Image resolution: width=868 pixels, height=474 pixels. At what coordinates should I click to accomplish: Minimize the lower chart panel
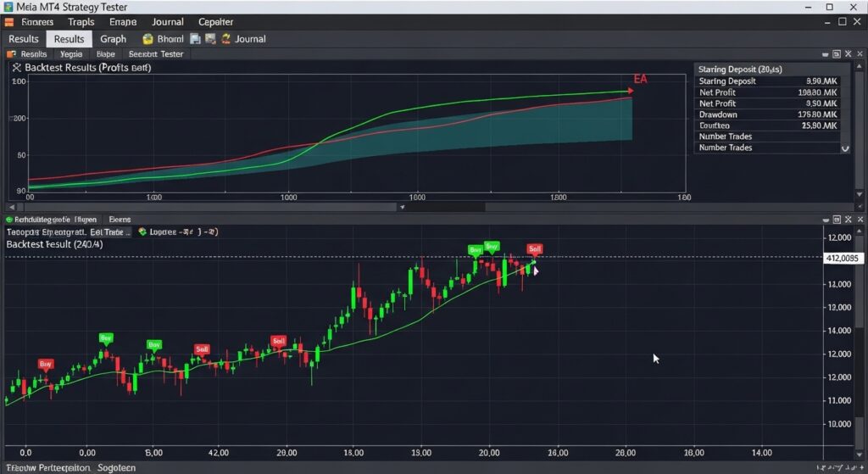click(x=826, y=220)
